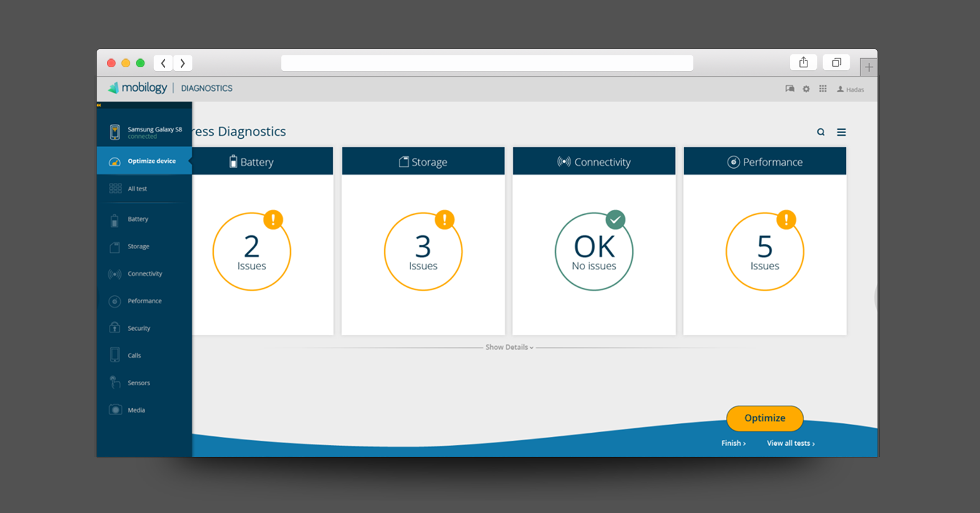Click the Finish link
The image size is (980, 513).
[733, 443]
